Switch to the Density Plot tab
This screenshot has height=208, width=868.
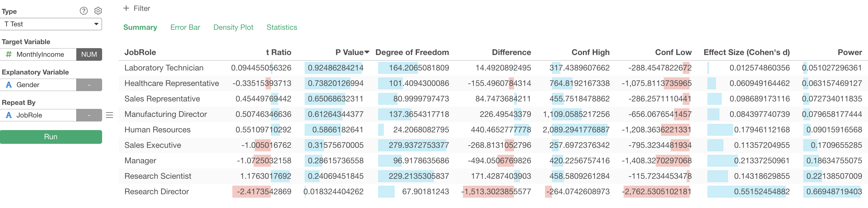click(x=233, y=27)
